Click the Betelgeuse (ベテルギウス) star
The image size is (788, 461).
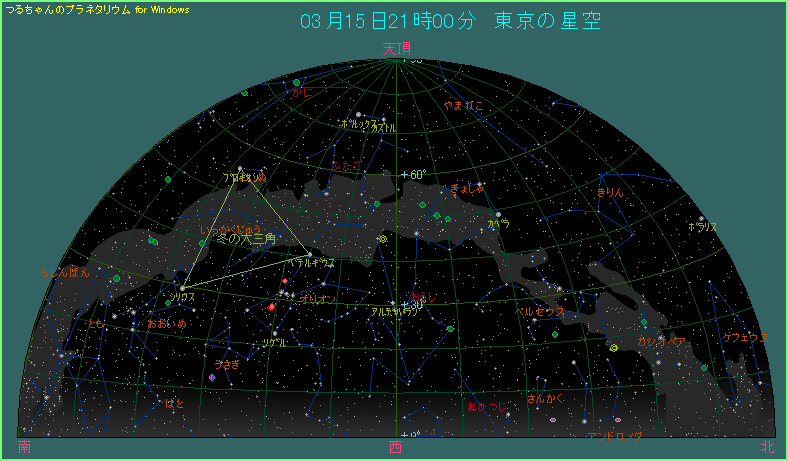pos(310,252)
